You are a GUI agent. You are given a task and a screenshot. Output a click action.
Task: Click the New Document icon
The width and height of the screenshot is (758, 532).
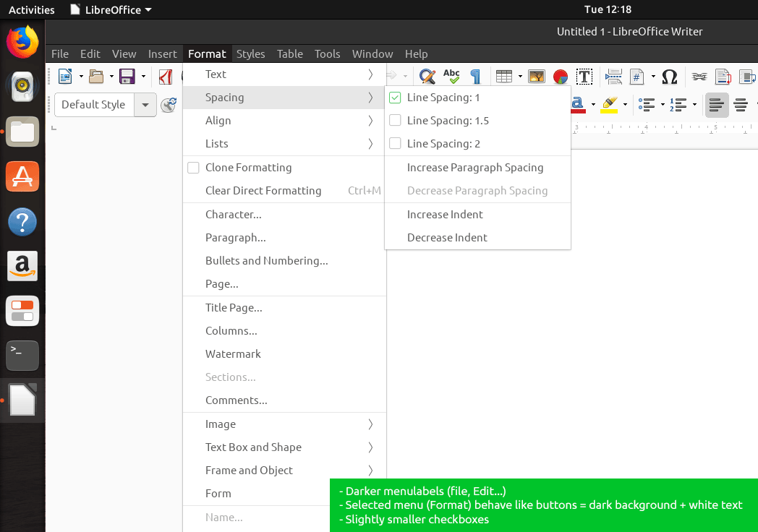(65, 77)
